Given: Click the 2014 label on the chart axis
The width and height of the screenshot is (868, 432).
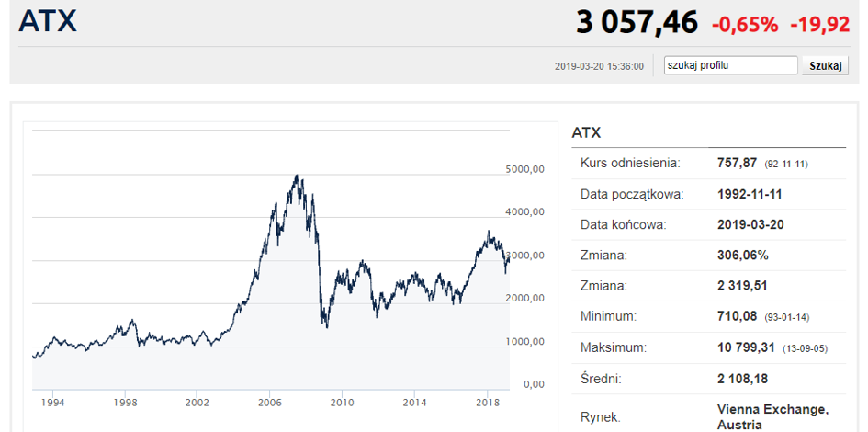Looking at the screenshot, I should pyautogui.click(x=414, y=402).
